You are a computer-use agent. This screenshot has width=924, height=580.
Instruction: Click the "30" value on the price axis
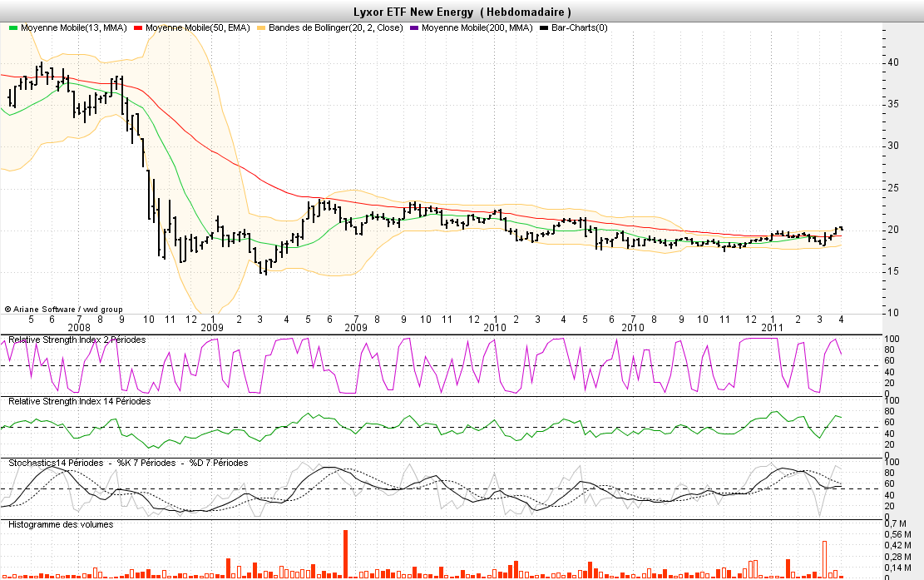[893, 146]
